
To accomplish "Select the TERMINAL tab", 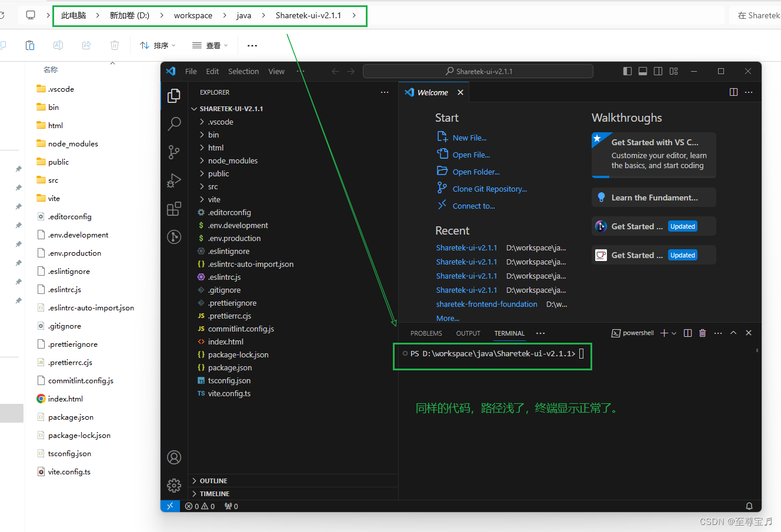I will (509, 333).
